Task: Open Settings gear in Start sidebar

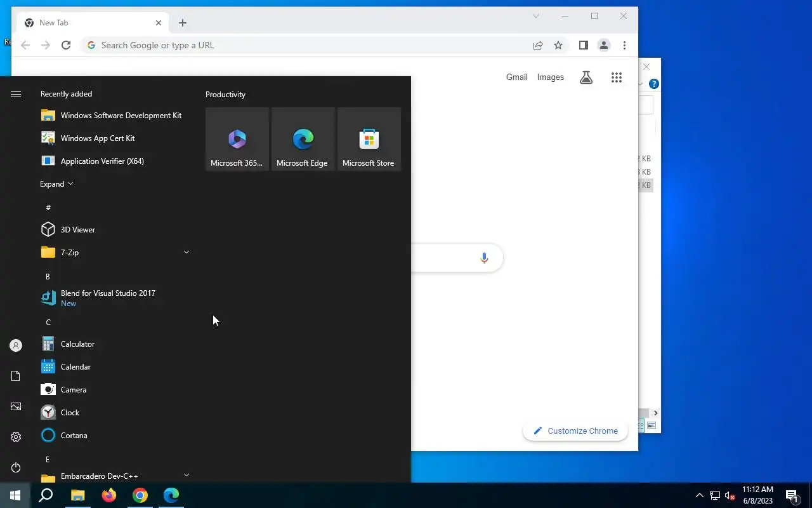Action: click(x=16, y=437)
